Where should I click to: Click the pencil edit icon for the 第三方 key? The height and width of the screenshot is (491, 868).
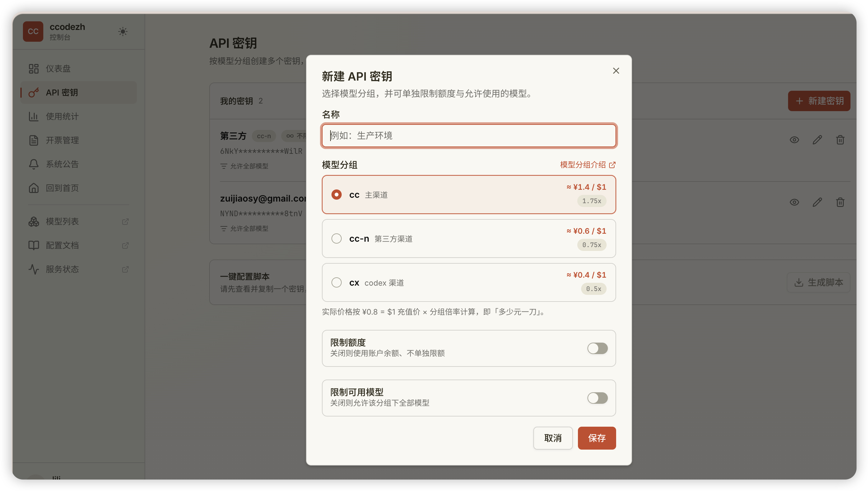pos(817,139)
